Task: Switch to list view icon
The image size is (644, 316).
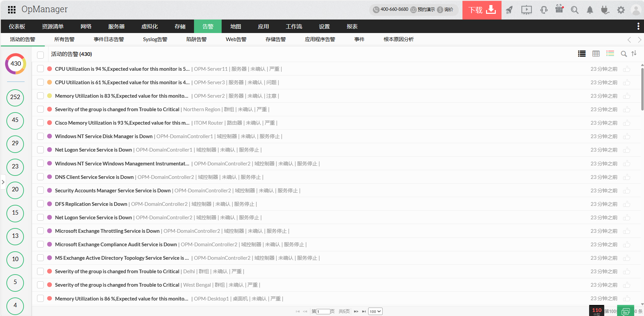Action: (582, 54)
